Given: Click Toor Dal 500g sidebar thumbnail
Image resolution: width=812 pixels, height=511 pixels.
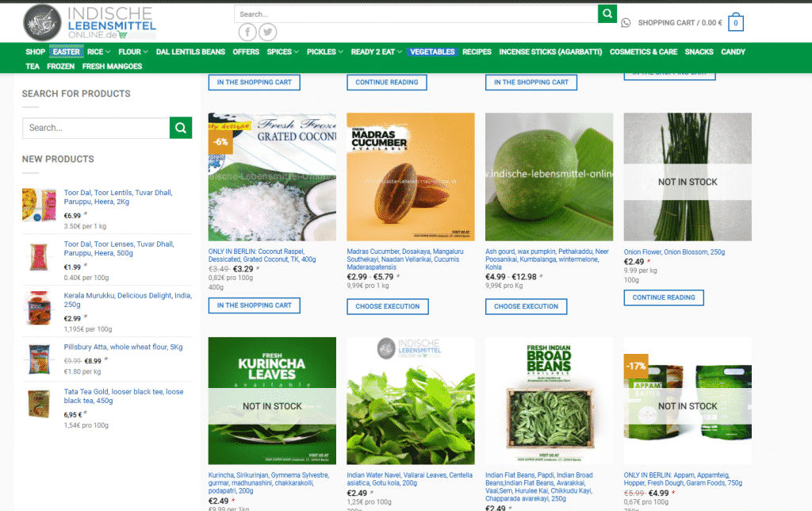Looking at the screenshot, I should coord(40,256).
